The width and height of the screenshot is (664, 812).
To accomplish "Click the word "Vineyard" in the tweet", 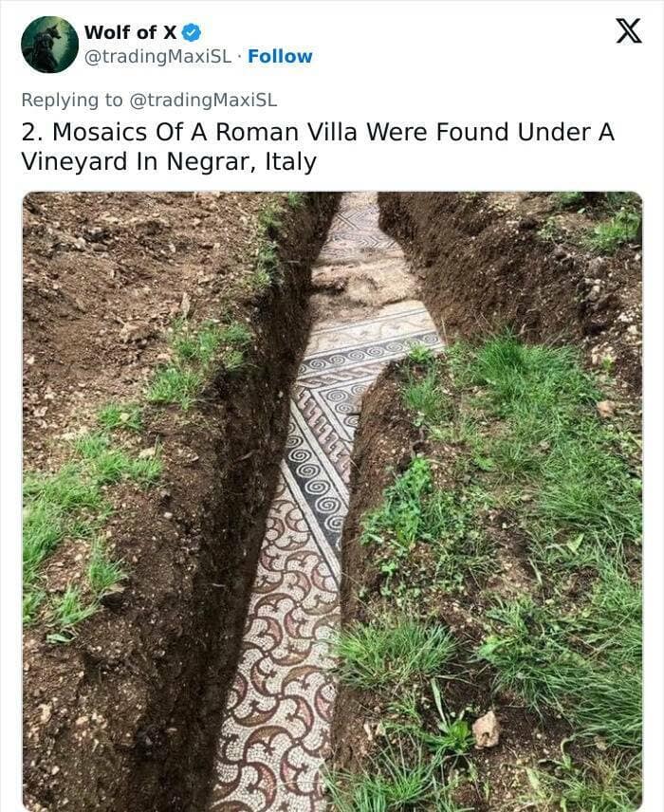I will (74, 162).
